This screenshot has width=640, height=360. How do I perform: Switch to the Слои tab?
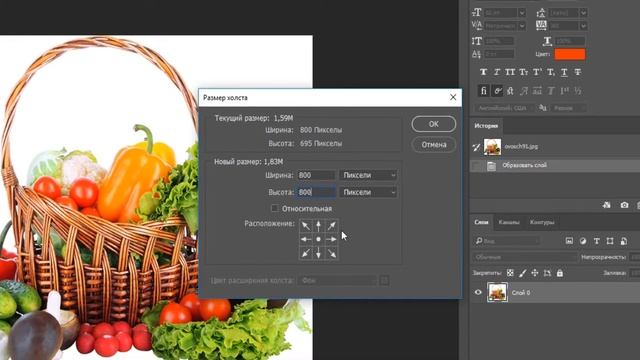coord(481,222)
